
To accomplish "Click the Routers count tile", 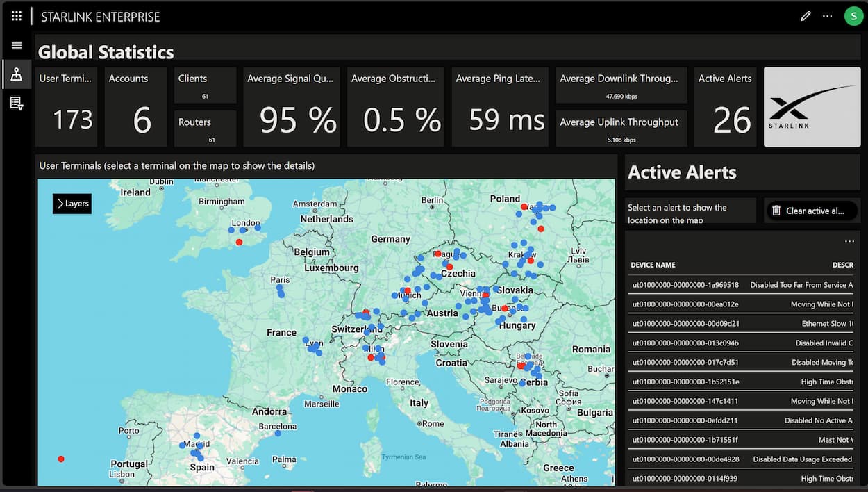I will coord(205,129).
